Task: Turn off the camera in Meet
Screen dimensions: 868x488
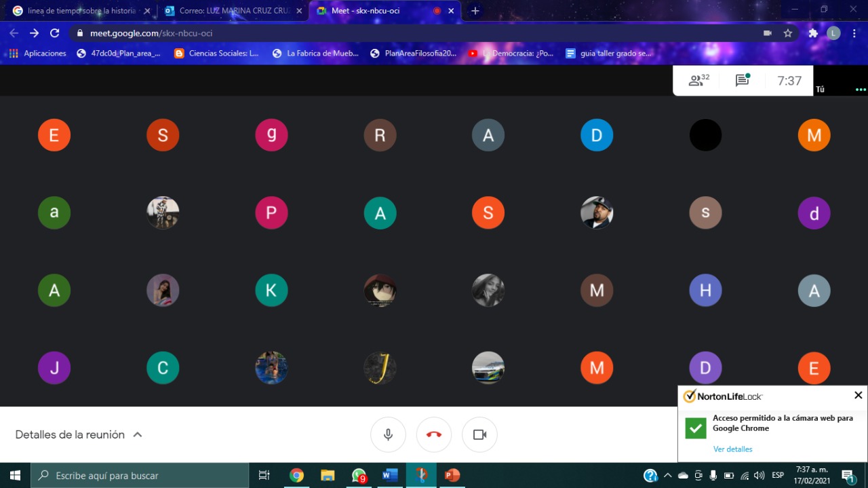Action: pos(479,434)
